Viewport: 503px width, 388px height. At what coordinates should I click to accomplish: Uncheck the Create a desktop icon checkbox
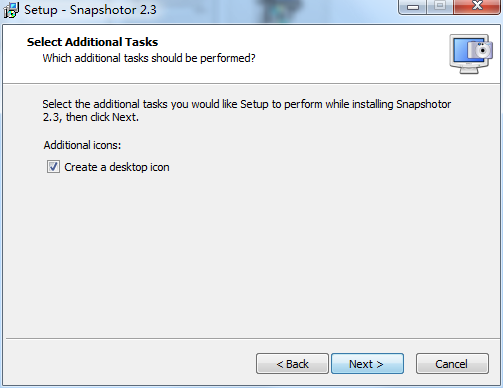click(53, 167)
